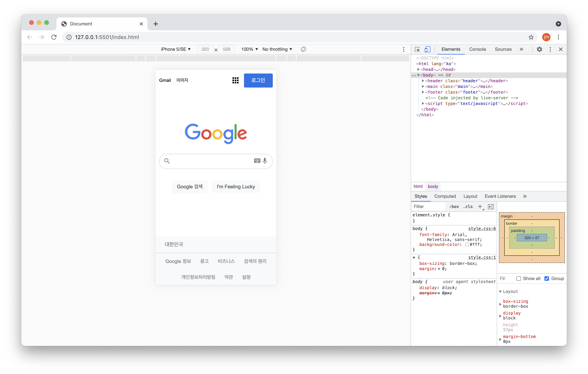
Task: Click the rotate device icon
Action: point(303,49)
